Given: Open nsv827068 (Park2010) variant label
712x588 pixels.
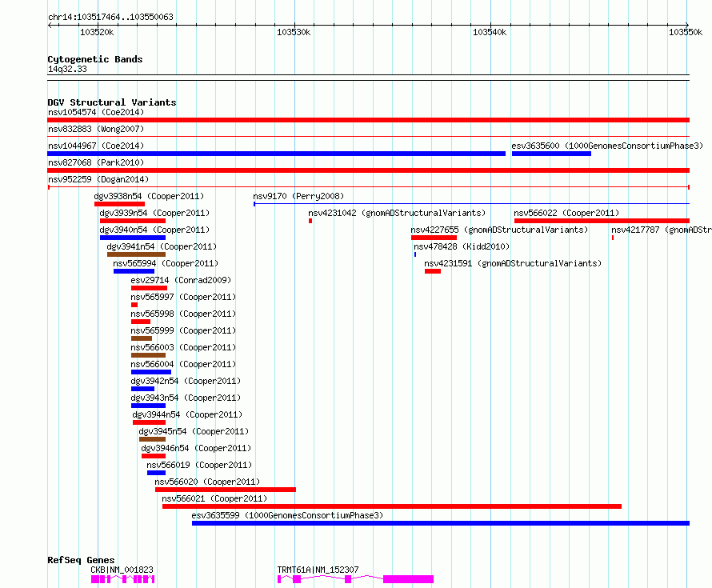Looking at the screenshot, I should pos(96,162).
